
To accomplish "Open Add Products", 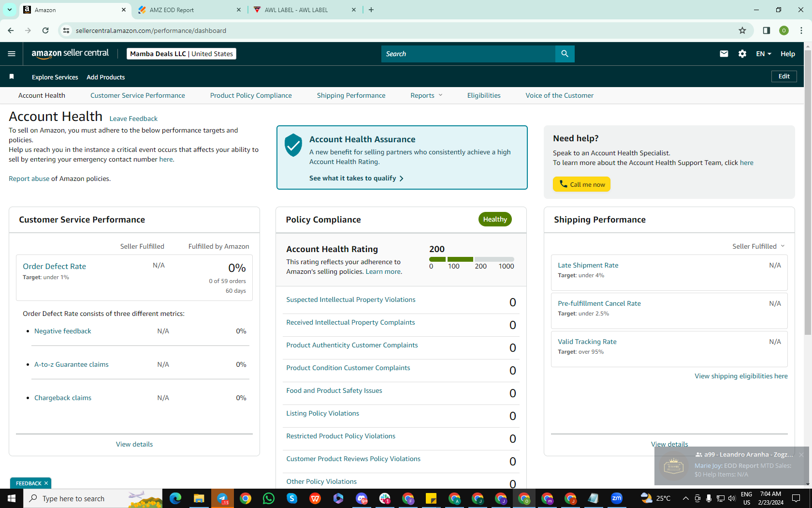I will 105,77.
